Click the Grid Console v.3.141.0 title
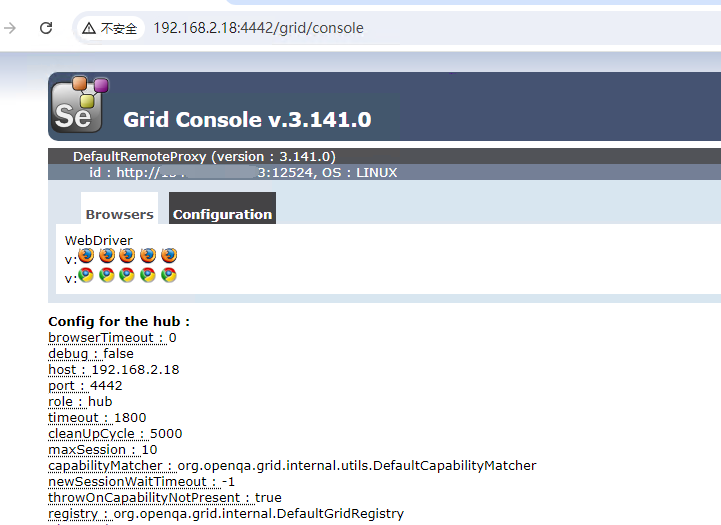This screenshot has height=525, width=721. coord(247,120)
